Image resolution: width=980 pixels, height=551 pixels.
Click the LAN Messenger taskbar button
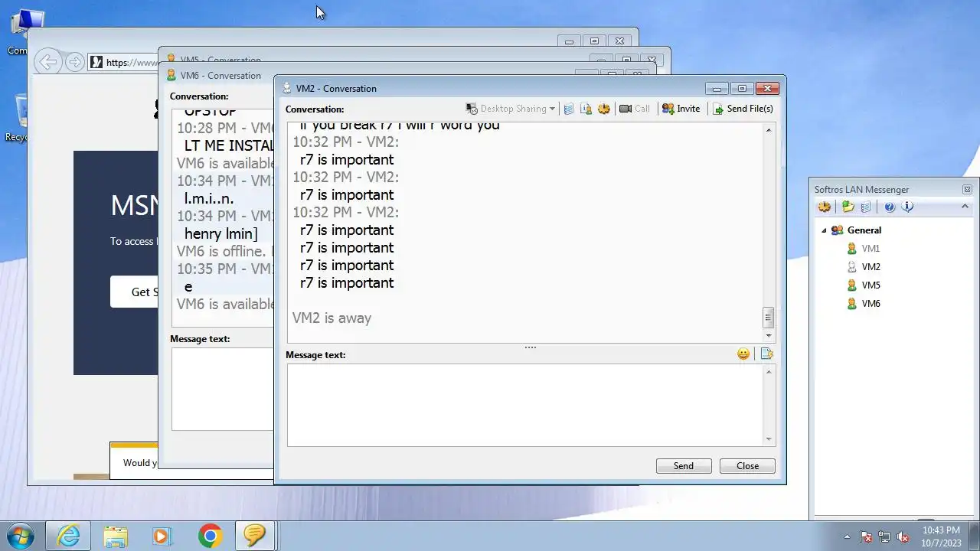click(x=255, y=536)
